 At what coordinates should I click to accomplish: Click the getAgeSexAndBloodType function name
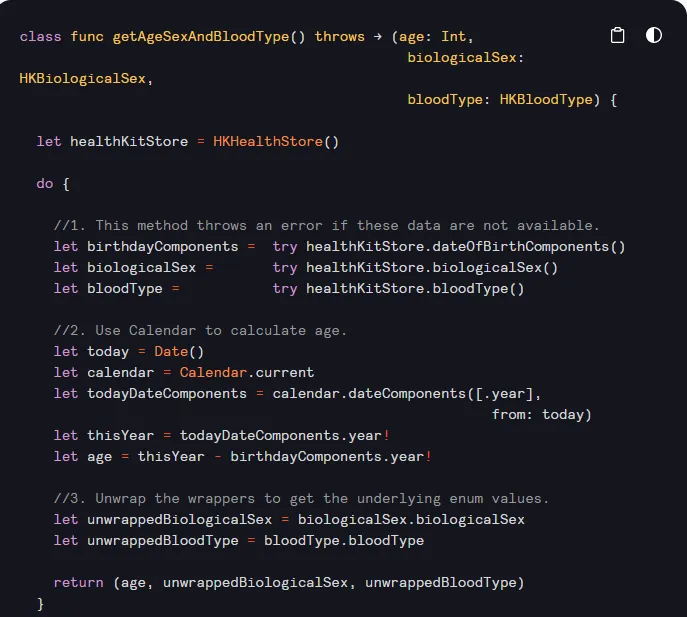pos(201,36)
